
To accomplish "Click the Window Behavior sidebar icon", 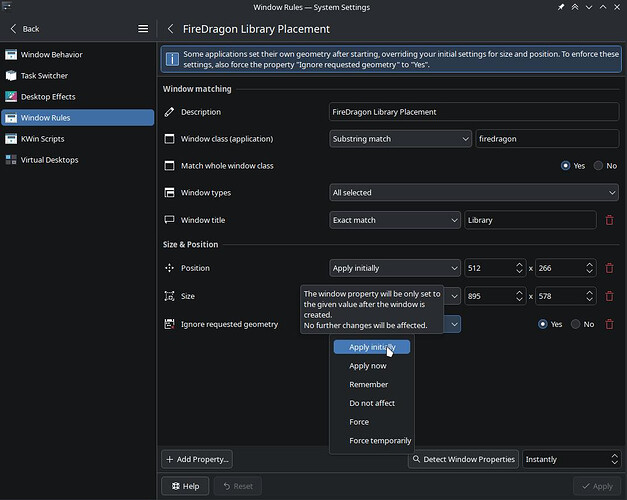I will pyautogui.click(x=11, y=54).
